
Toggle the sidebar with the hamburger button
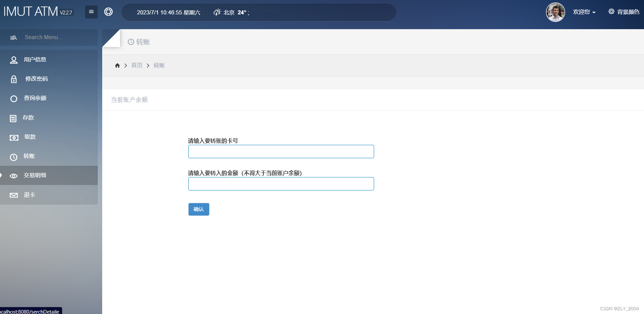coord(91,11)
